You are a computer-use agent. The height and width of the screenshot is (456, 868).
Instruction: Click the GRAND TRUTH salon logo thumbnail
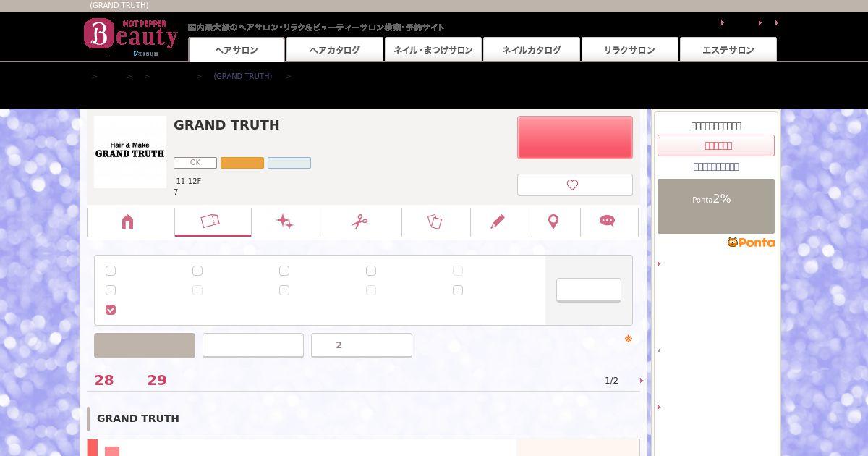pyautogui.click(x=130, y=152)
